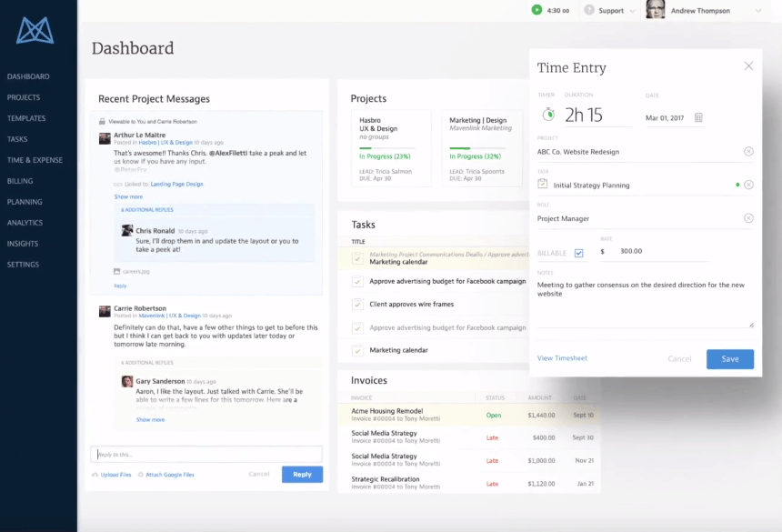
Task: Remove the Project Manager role selection
Action: pyautogui.click(x=748, y=218)
